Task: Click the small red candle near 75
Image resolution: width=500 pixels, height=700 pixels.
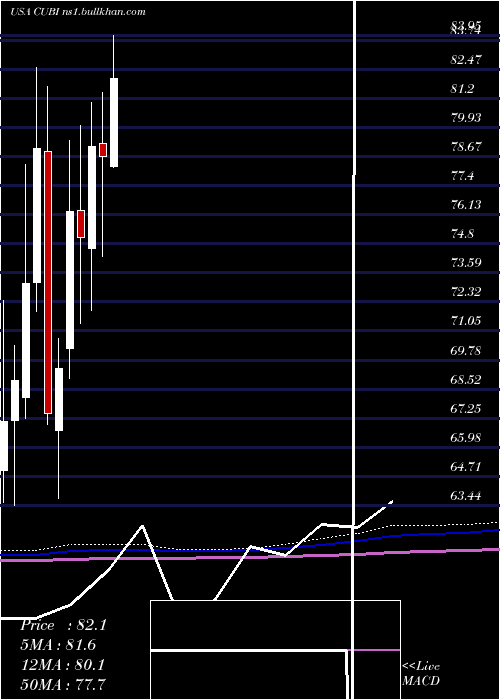Action: pos(81,224)
